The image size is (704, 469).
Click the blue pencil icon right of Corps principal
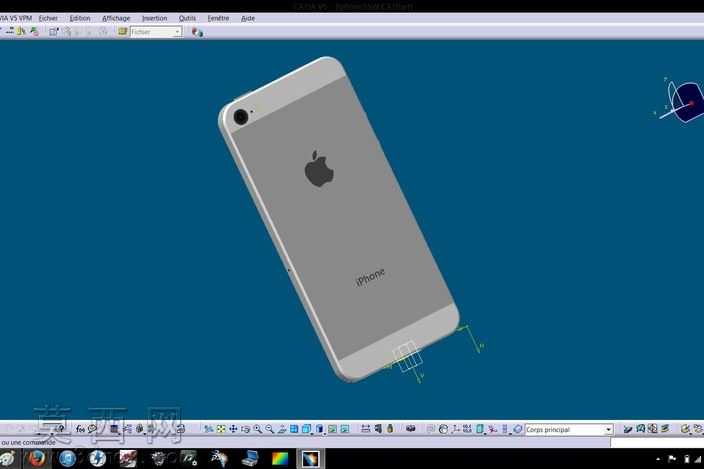click(628, 429)
